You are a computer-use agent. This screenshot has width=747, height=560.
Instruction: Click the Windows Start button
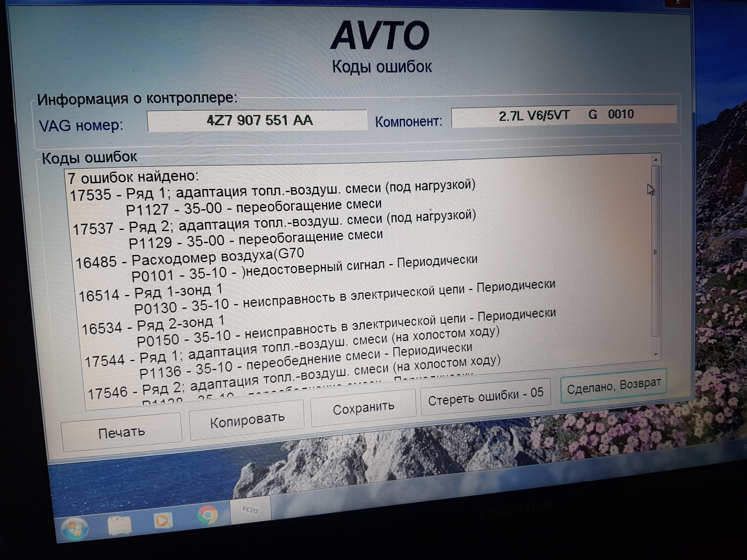point(75,528)
